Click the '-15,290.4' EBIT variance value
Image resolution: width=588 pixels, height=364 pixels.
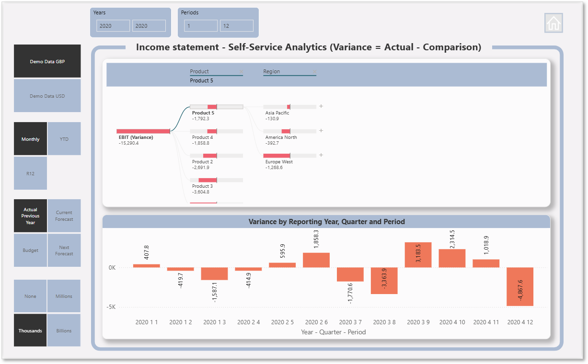129,143
